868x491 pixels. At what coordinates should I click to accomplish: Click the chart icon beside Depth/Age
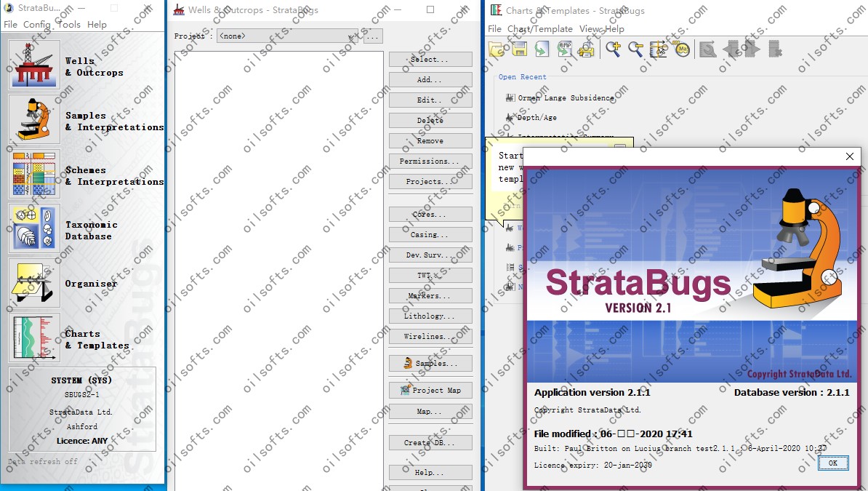click(x=510, y=118)
